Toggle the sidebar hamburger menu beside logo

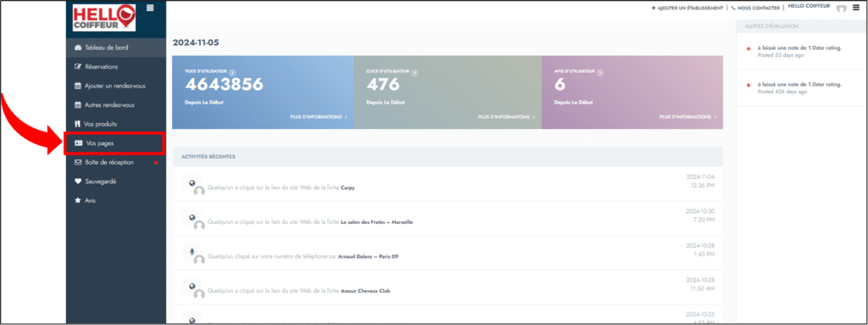click(150, 8)
